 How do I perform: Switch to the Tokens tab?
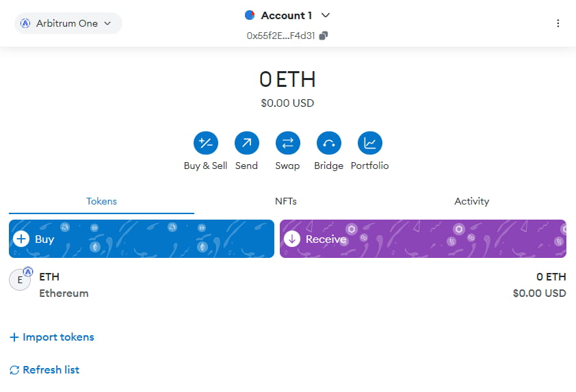(101, 201)
